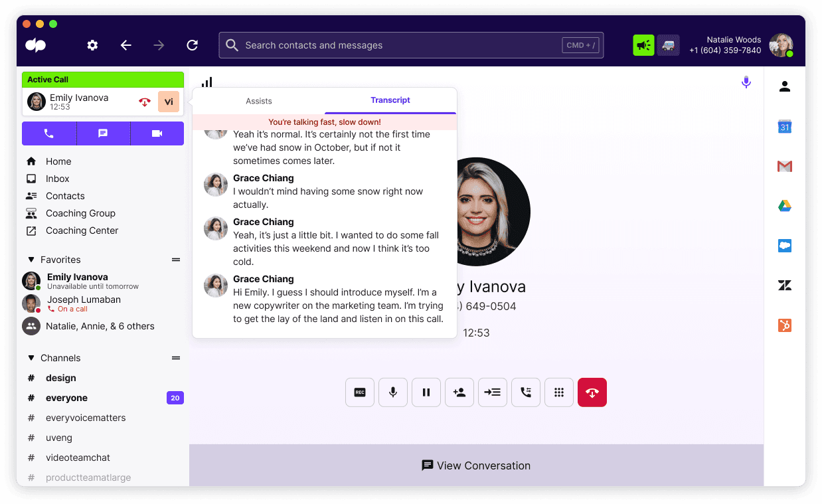Click the View Conversation button
822x504 pixels.
476,465
